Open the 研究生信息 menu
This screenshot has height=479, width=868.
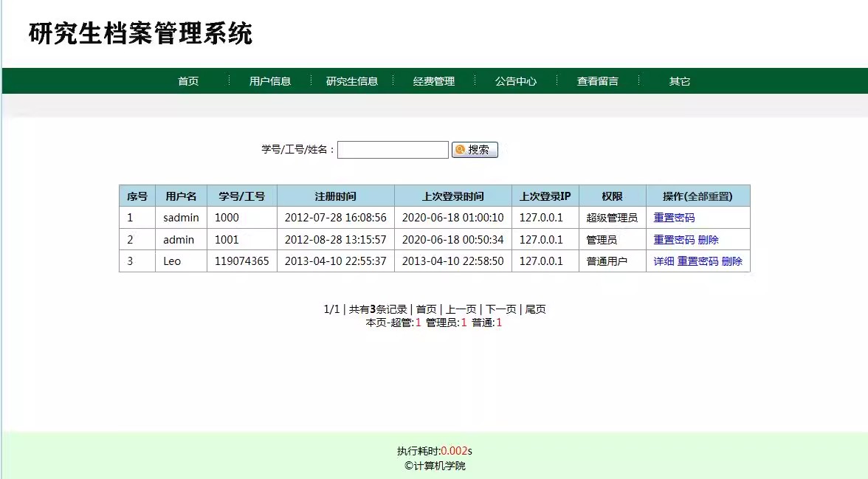(352, 81)
